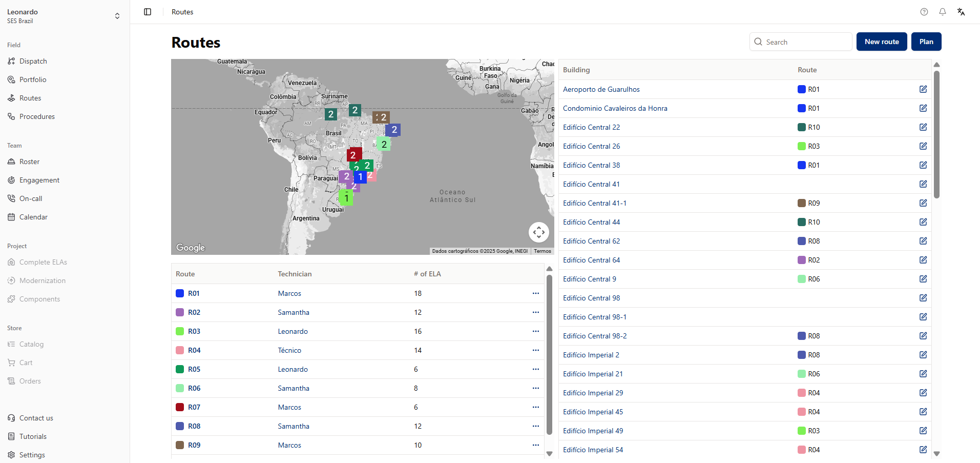Screen dimensions: 980x463
Task: Click the dark red marker on map
Action: click(353, 154)
